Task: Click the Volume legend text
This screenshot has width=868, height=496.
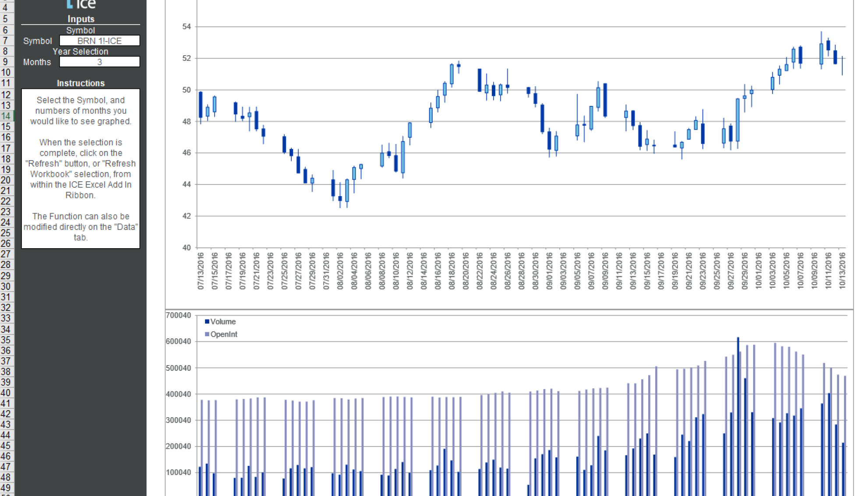Action: (223, 322)
